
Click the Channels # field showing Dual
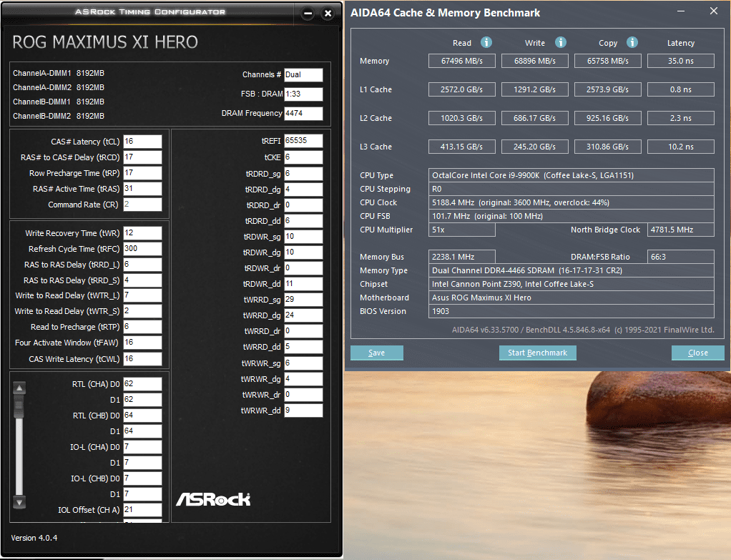pos(303,74)
